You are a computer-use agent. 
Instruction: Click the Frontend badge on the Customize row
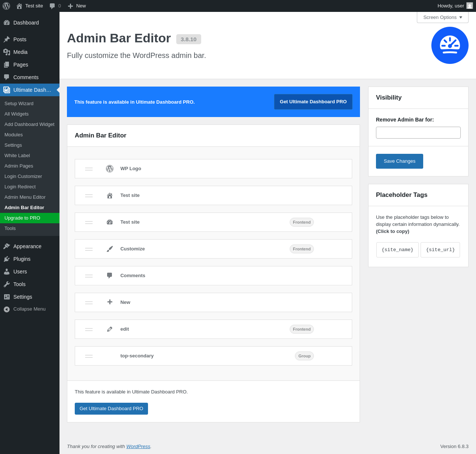click(x=302, y=249)
